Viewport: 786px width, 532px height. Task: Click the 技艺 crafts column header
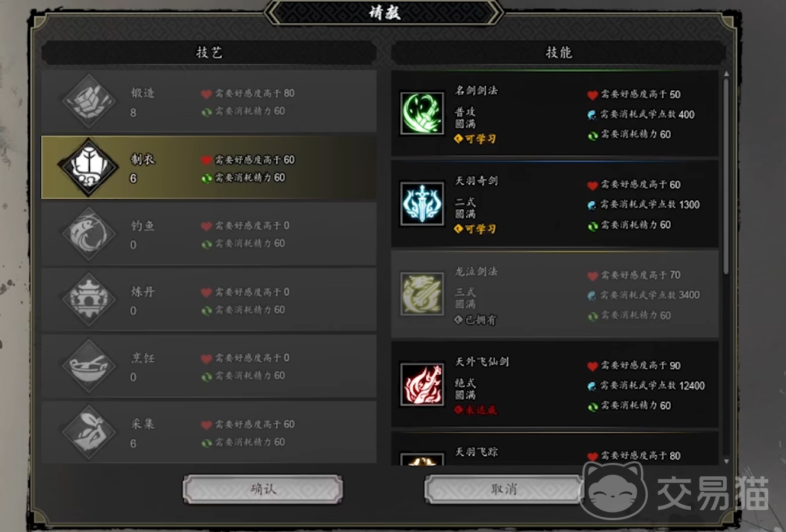pos(209,53)
